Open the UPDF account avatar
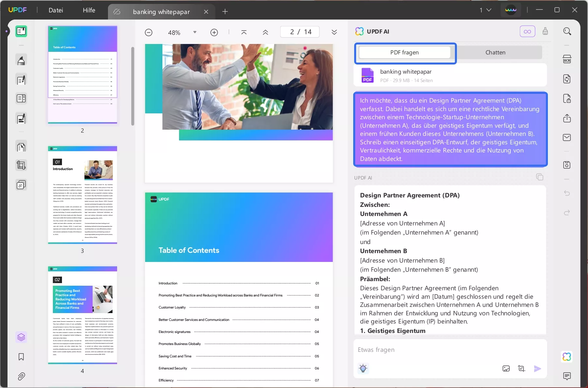The image size is (588, 388). point(511,10)
